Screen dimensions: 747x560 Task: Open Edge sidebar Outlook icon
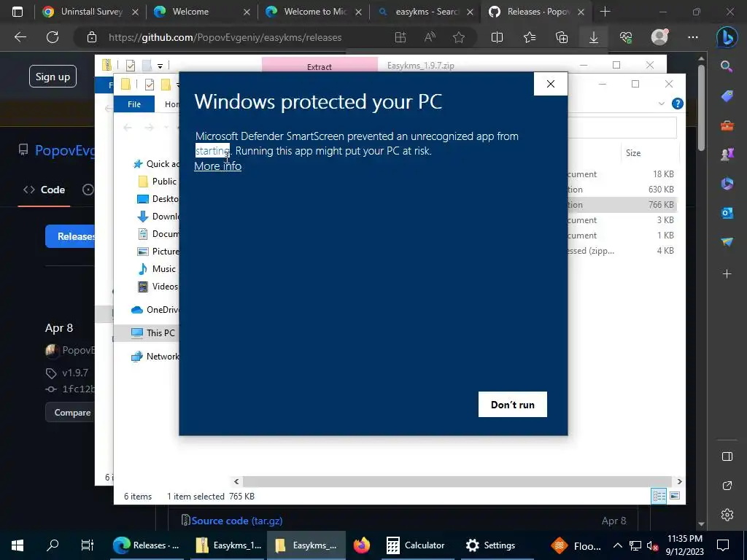(727, 213)
